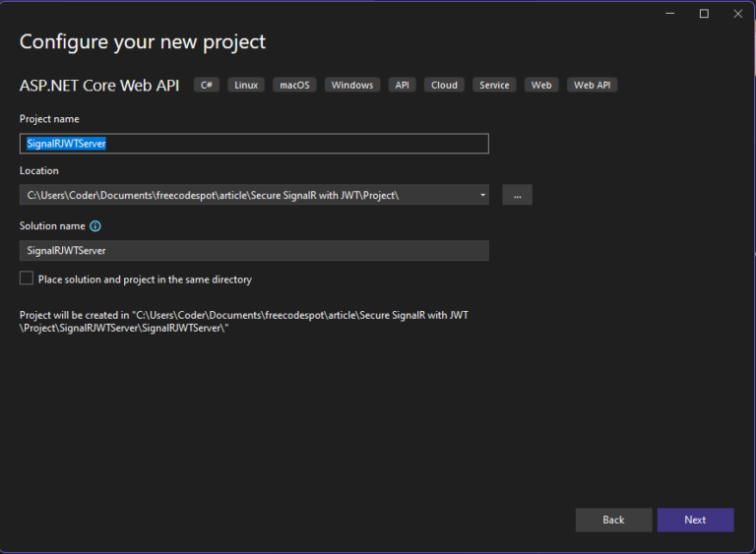The height and width of the screenshot is (554, 756).
Task: Click the Linux platform tag
Action: coord(246,85)
